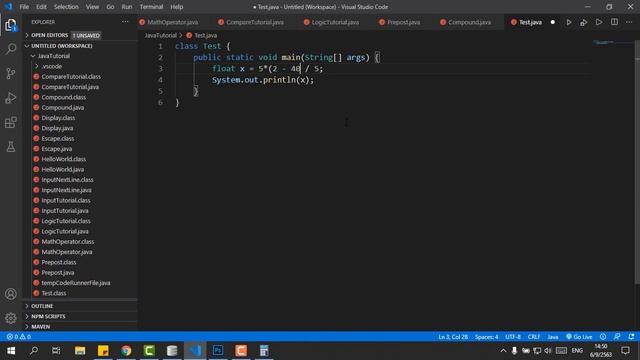Viewport: 640px width, 360px height.
Task: Show hidden system tray icons
Action: point(503,351)
